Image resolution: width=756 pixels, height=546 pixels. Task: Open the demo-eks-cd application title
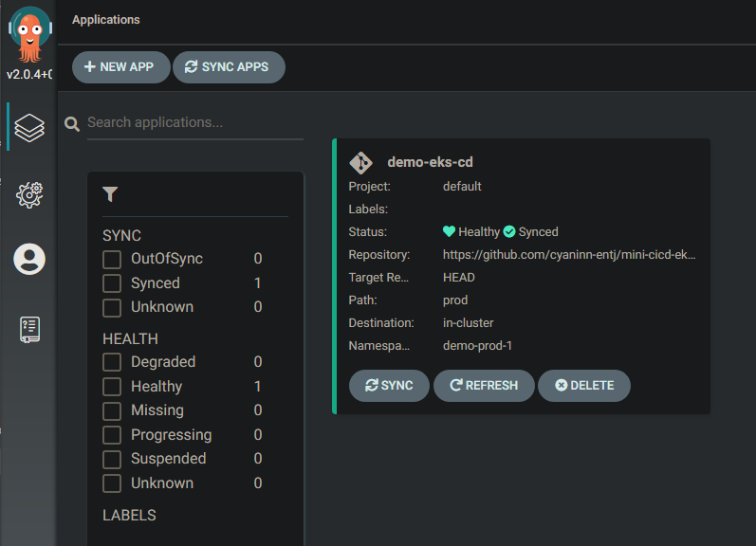pos(430,162)
